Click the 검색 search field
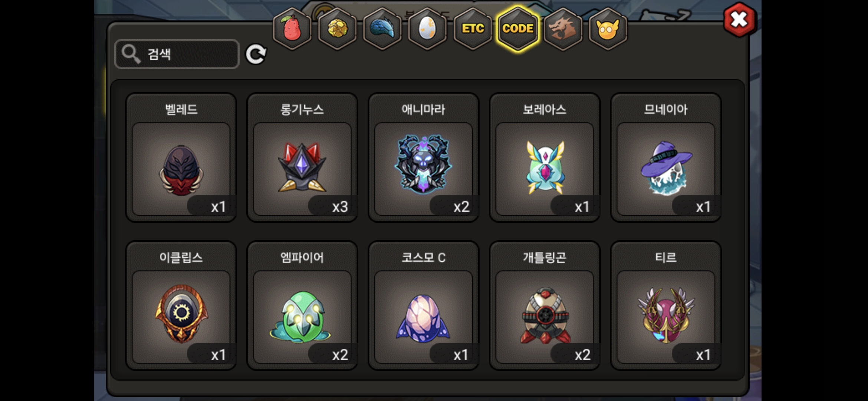868x401 pixels. [177, 54]
